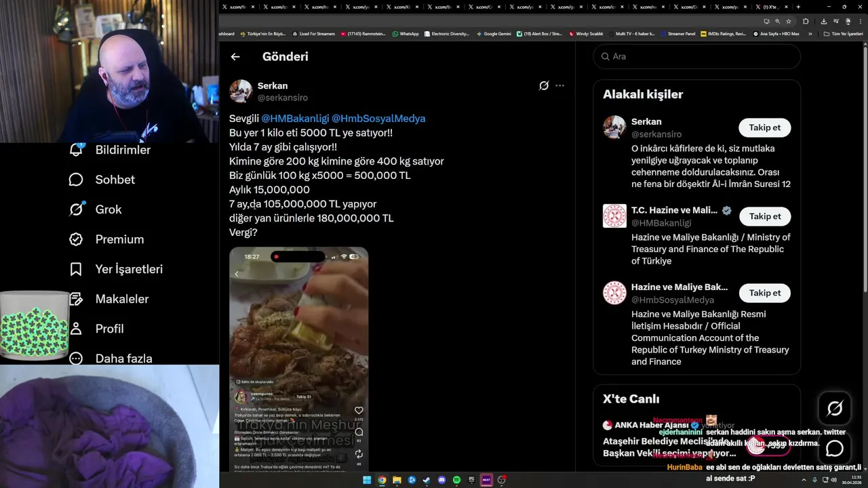Click the Grok icon on Serkan's post
Image resolution: width=868 pixels, height=488 pixels.
[544, 85]
